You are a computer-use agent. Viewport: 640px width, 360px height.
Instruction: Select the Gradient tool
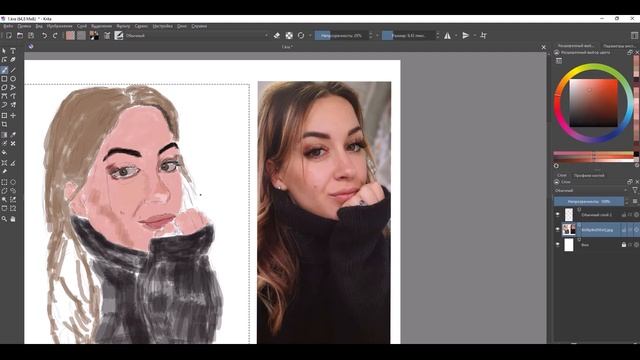click(4, 135)
